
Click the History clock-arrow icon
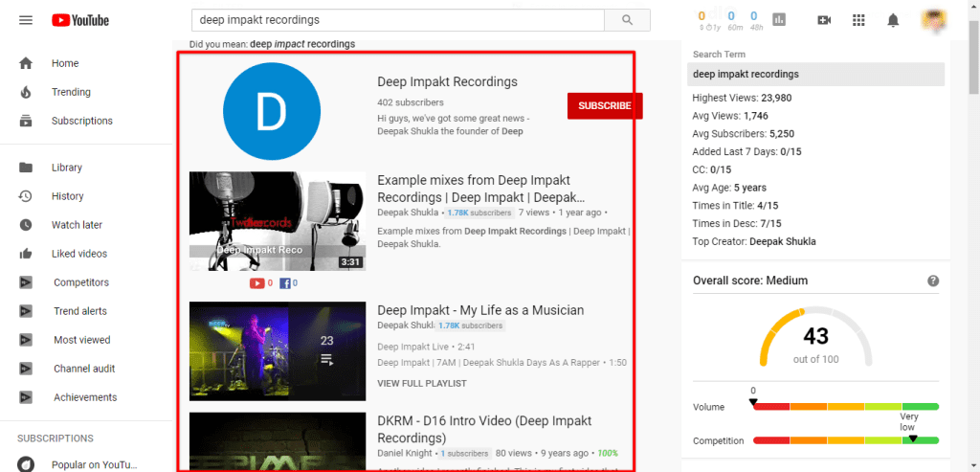pyautogui.click(x=26, y=196)
